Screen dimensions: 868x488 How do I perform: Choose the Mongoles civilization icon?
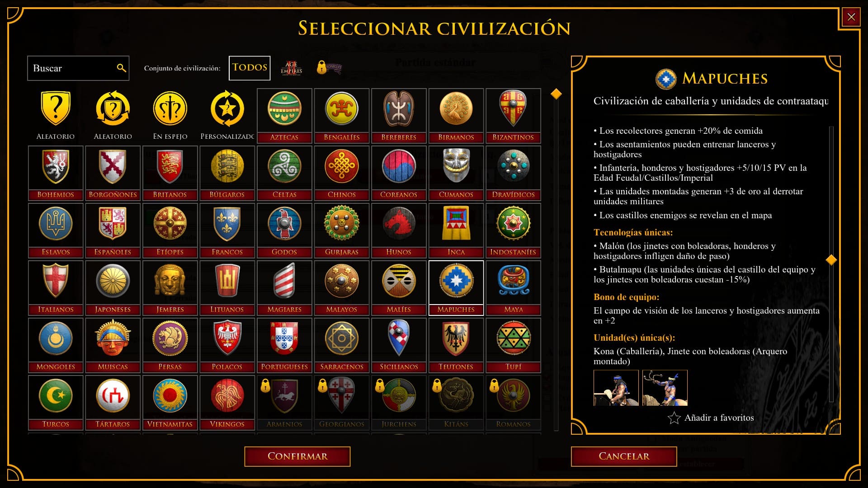click(56, 345)
